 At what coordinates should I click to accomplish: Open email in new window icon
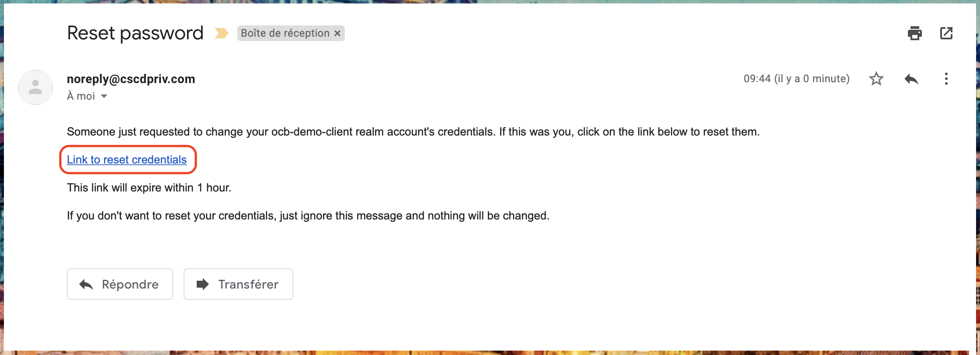coord(946,33)
